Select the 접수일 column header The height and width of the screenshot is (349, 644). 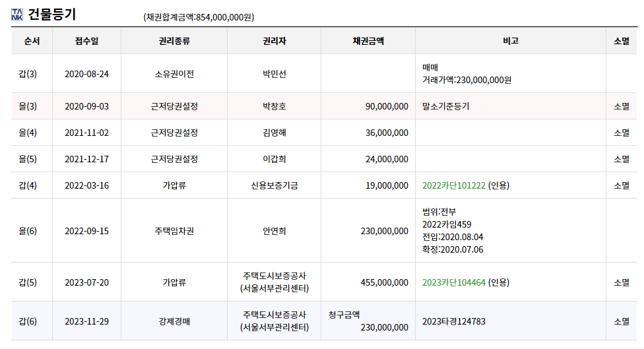point(86,41)
